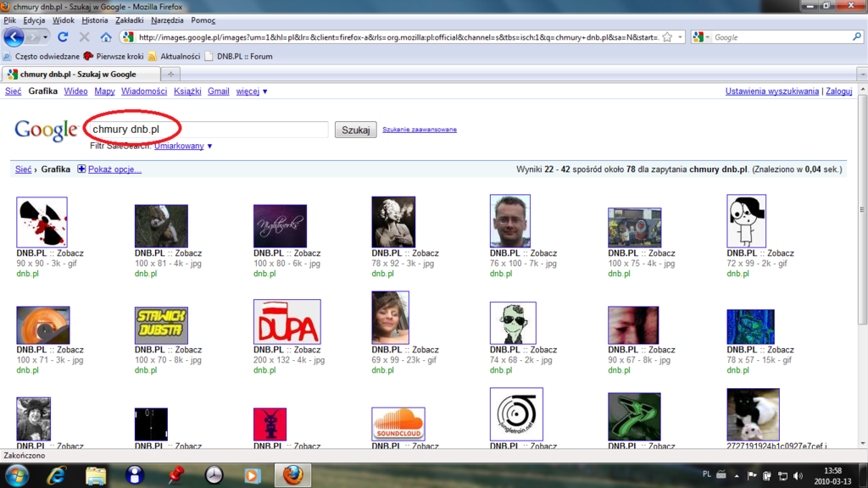
Task: Click the Aktualności RSS feed bookmark icon
Action: tap(153, 57)
